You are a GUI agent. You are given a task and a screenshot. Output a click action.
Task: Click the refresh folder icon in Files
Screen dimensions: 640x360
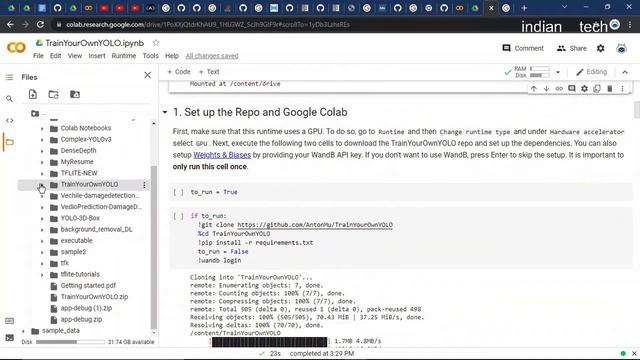[53, 94]
